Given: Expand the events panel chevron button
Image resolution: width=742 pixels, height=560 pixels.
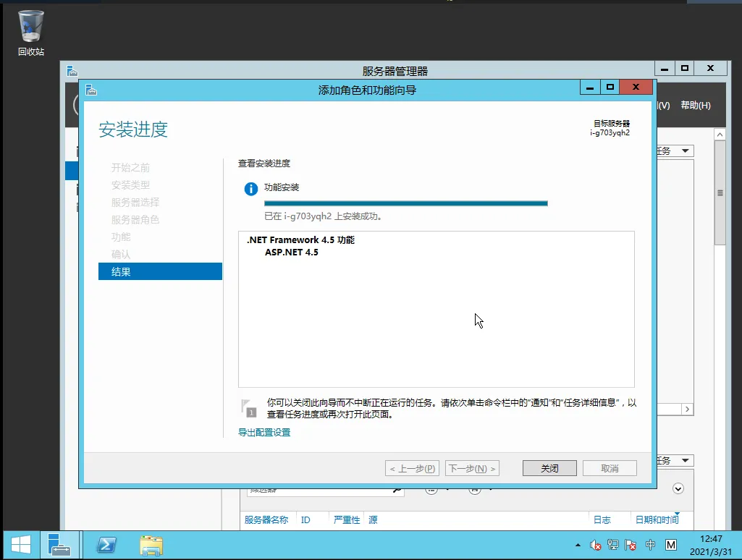Looking at the screenshot, I should pos(678,488).
